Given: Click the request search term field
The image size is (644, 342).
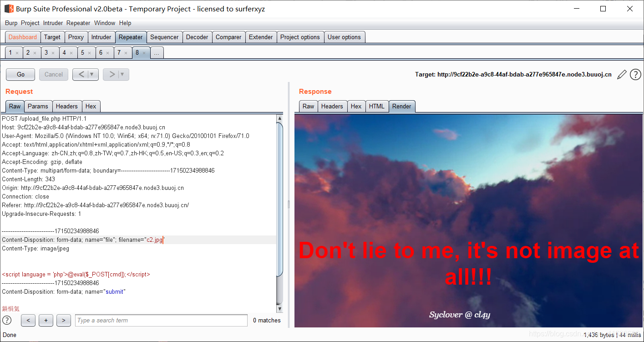Looking at the screenshot, I should coord(161,321).
